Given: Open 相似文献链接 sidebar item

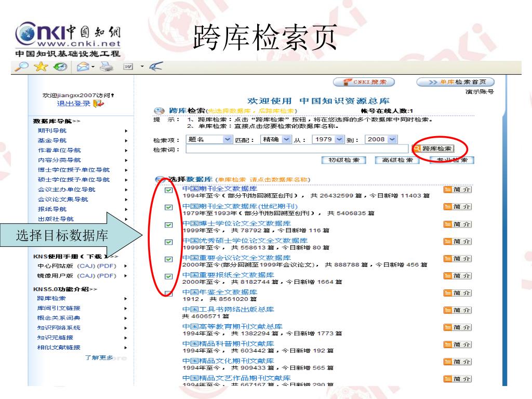Looking at the screenshot, I should [59, 348].
